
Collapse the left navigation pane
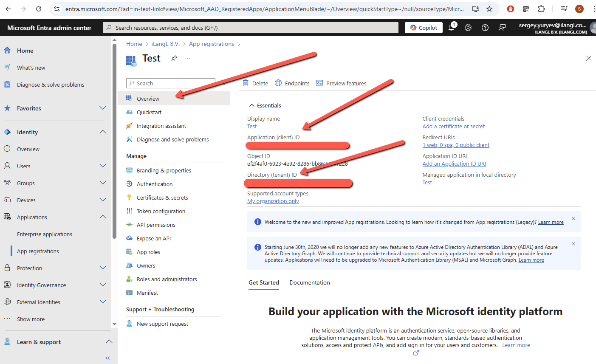(107, 358)
